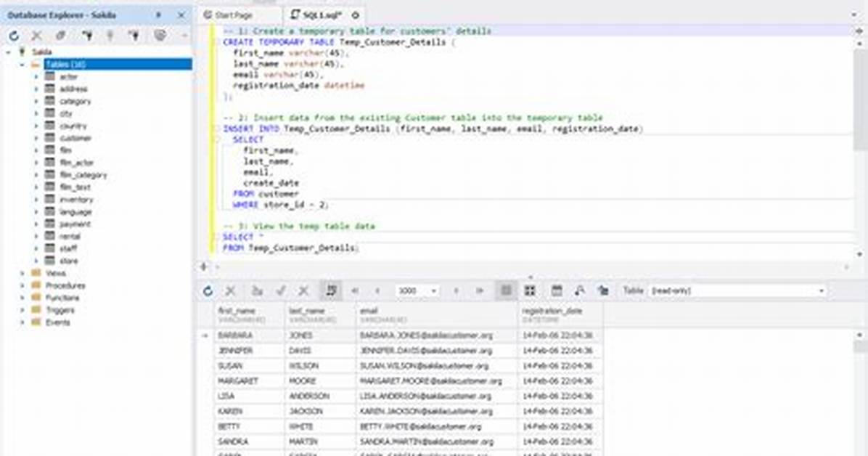Select the LISA.ANDERSON email cell
This screenshot has width=868, height=456.
(x=437, y=396)
